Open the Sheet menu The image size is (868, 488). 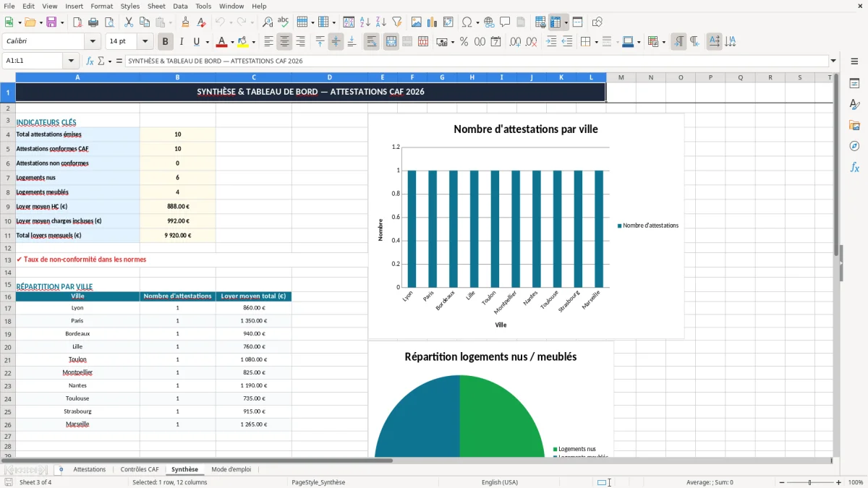coord(156,6)
